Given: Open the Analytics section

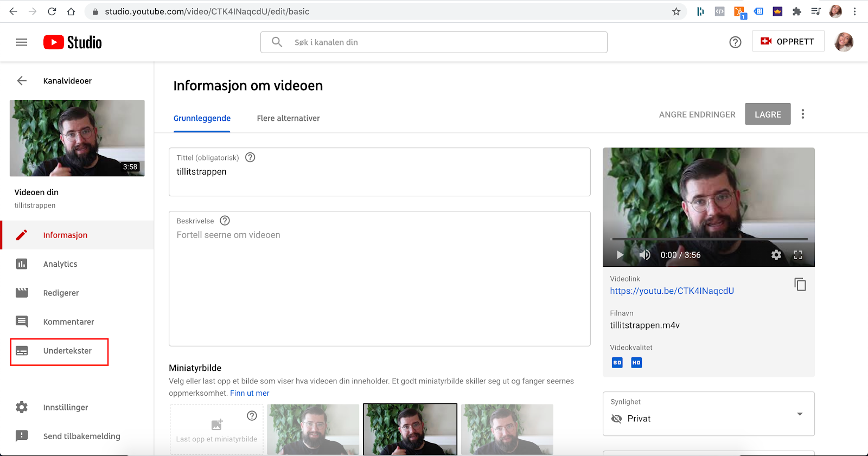Looking at the screenshot, I should (x=78, y=264).
